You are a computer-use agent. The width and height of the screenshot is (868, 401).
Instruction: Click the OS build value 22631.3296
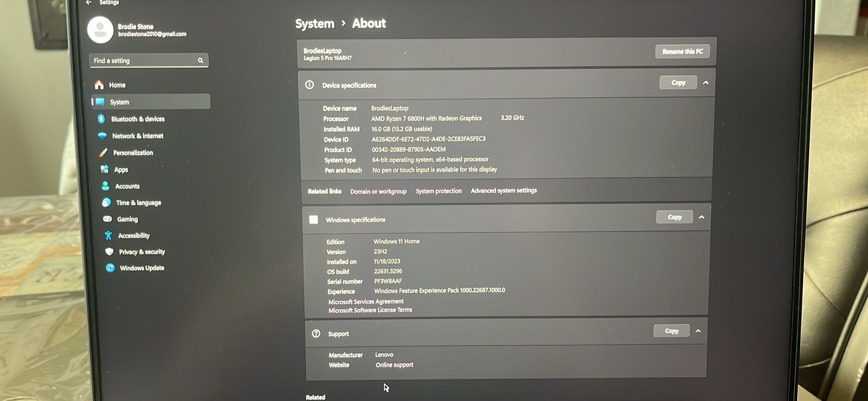[x=388, y=271]
